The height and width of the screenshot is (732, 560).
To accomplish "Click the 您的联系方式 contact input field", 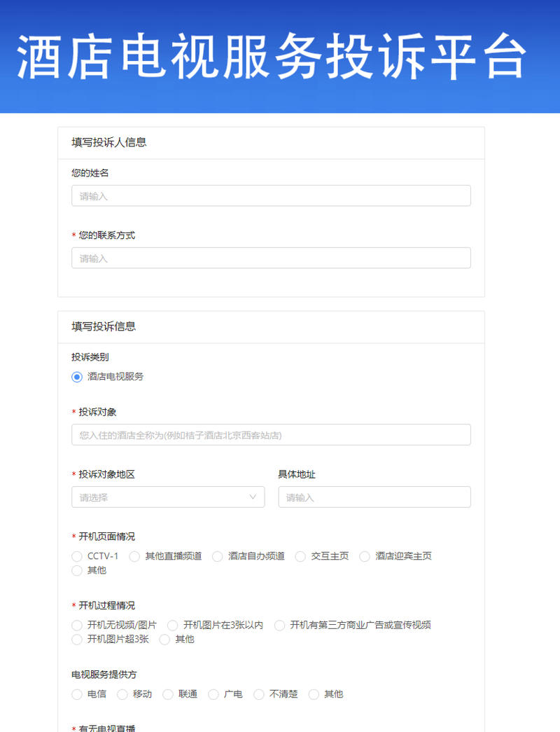I will (271, 258).
